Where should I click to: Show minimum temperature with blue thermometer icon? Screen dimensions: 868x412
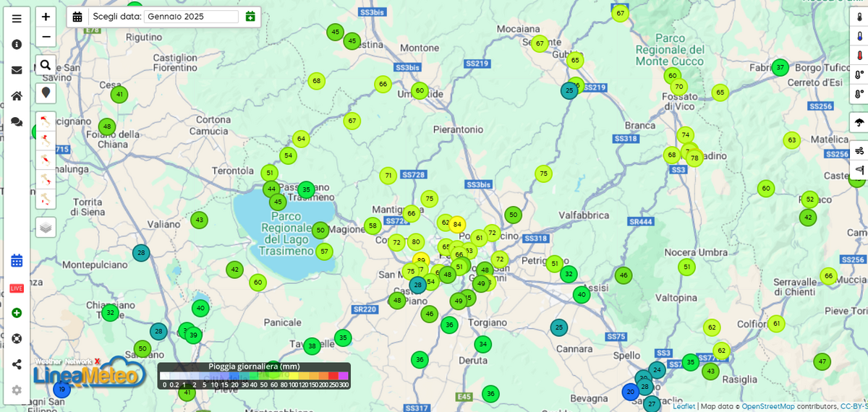coord(859,36)
